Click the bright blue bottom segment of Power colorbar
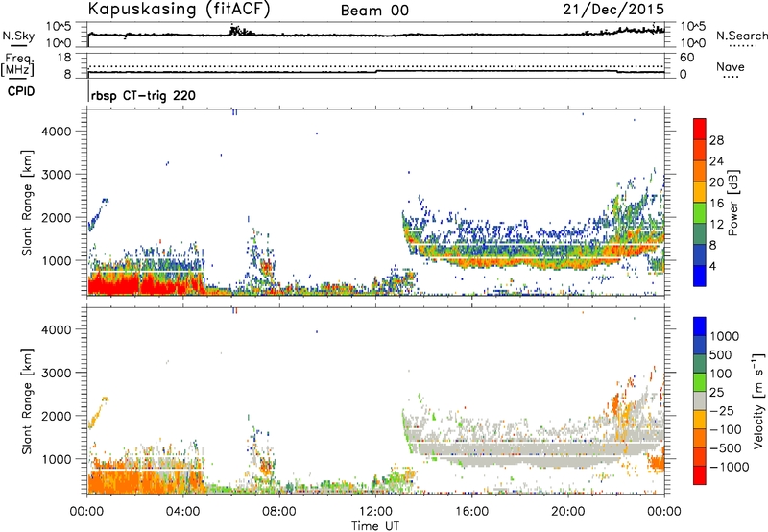 [700, 276]
